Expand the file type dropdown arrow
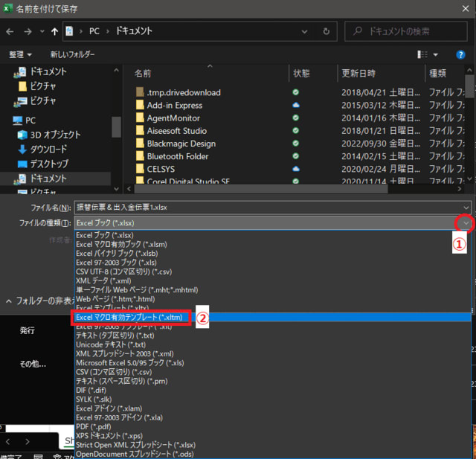 (466, 222)
